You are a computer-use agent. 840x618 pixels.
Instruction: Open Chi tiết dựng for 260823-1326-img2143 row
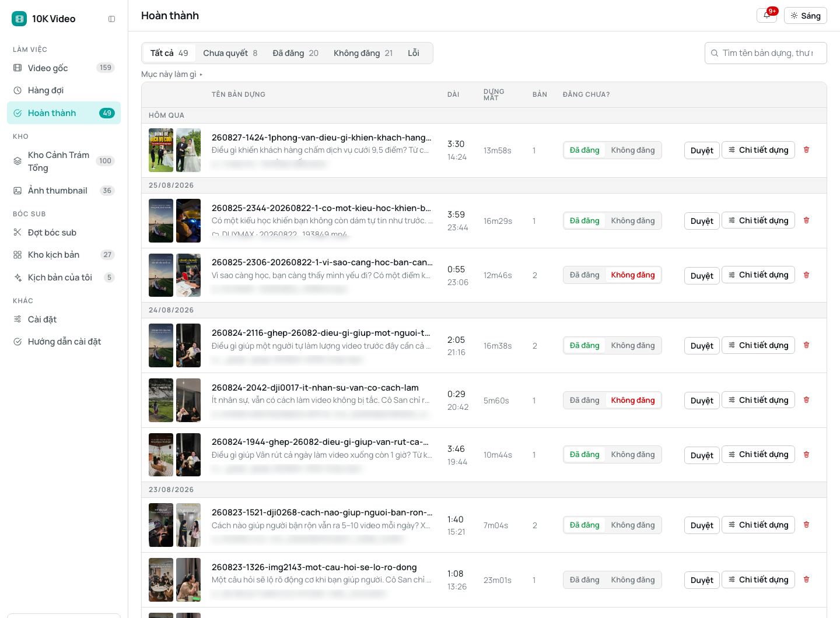tap(758, 580)
